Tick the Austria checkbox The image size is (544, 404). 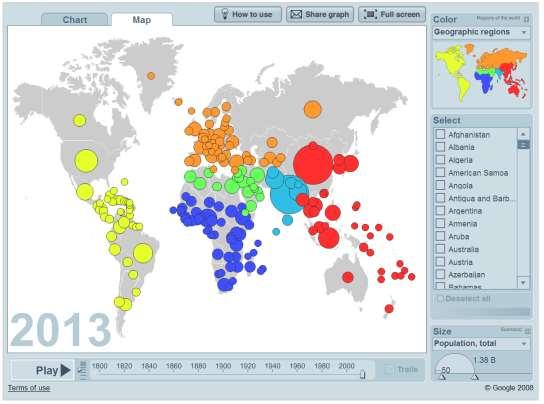440,262
